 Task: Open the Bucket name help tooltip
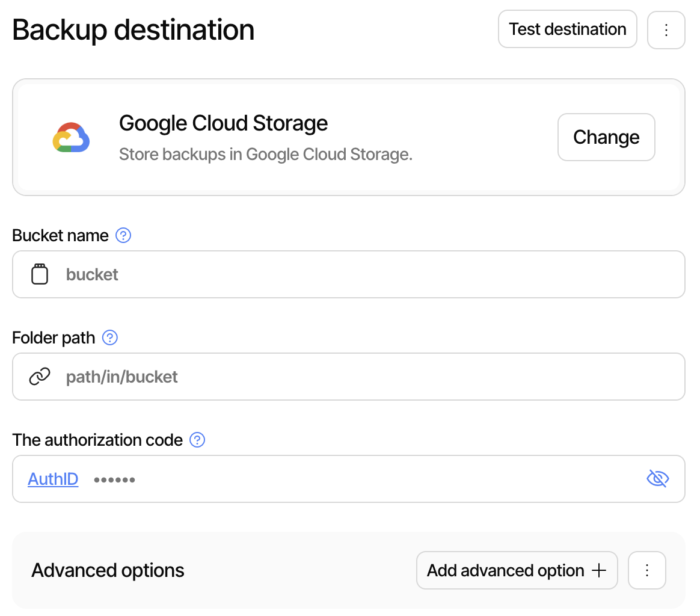point(123,236)
